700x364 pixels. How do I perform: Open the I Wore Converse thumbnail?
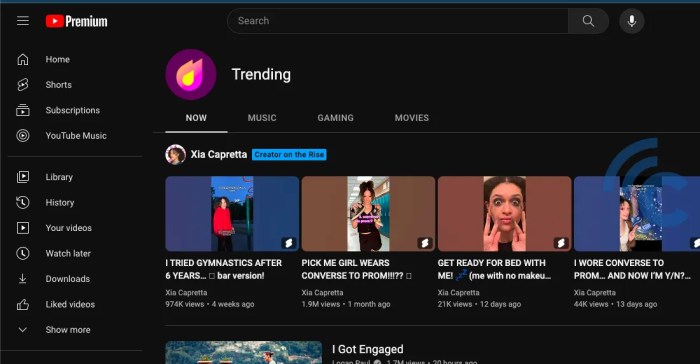637,214
